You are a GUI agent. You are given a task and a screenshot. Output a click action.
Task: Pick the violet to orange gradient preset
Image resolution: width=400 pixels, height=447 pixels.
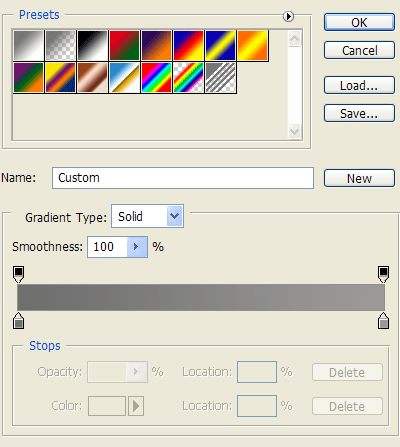click(157, 46)
